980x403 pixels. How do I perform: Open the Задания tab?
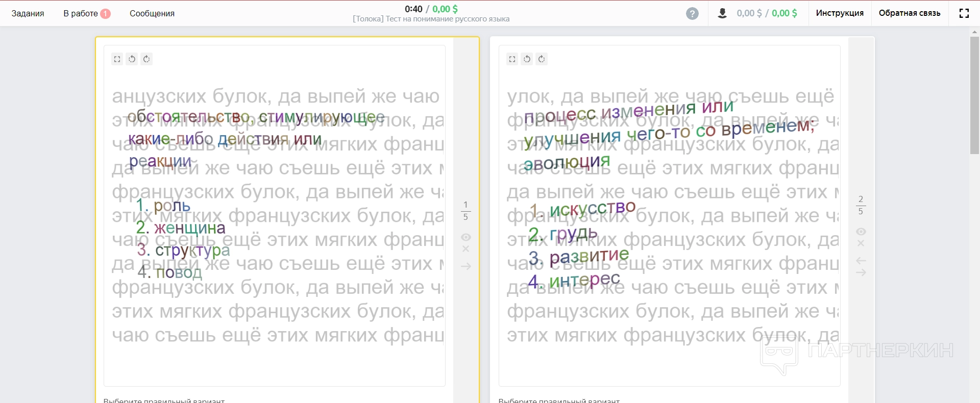coord(28,13)
